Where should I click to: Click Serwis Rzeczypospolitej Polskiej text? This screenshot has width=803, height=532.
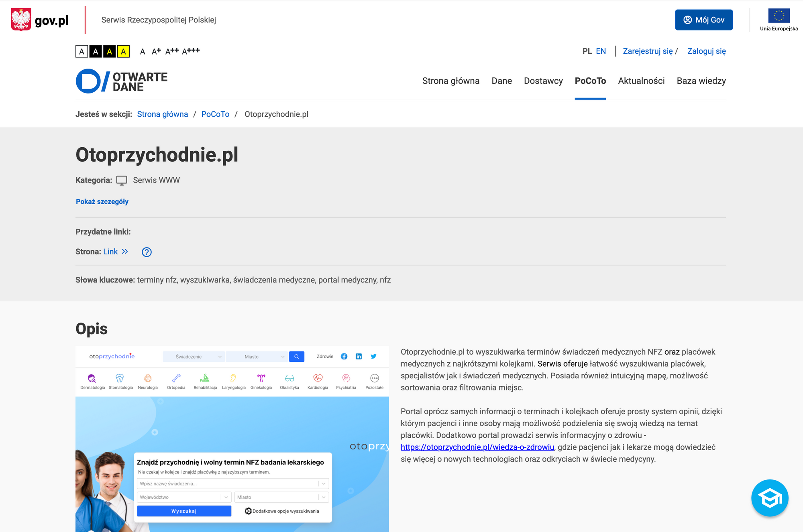tap(159, 20)
